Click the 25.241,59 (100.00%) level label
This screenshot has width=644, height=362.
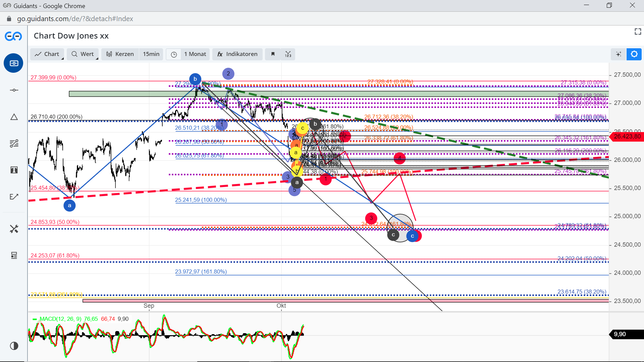pyautogui.click(x=201, y=200)
